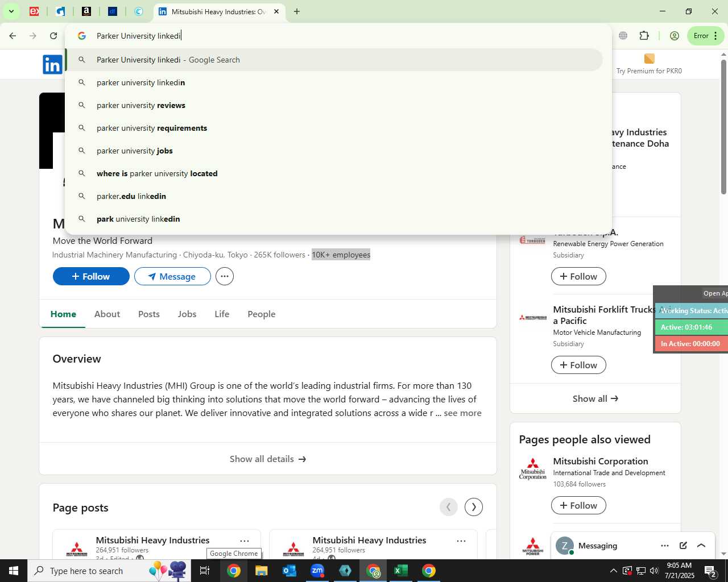728x582 pixels.
Task: Switch to the Jobs tab
Action: click(187, 314)
